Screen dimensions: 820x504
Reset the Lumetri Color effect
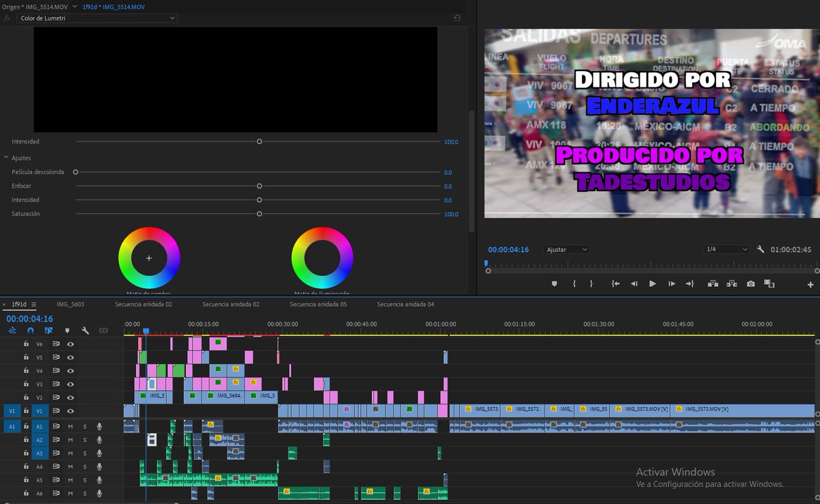457,18
